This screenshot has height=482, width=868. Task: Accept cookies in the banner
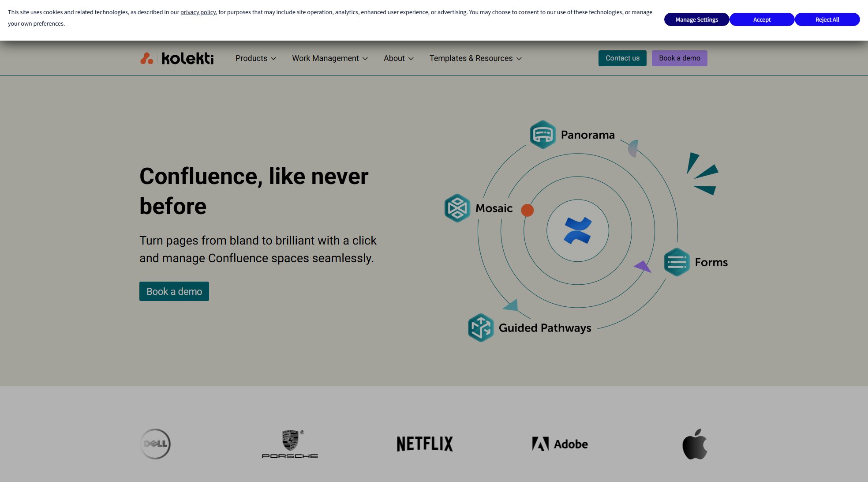[x=762, y=19]
